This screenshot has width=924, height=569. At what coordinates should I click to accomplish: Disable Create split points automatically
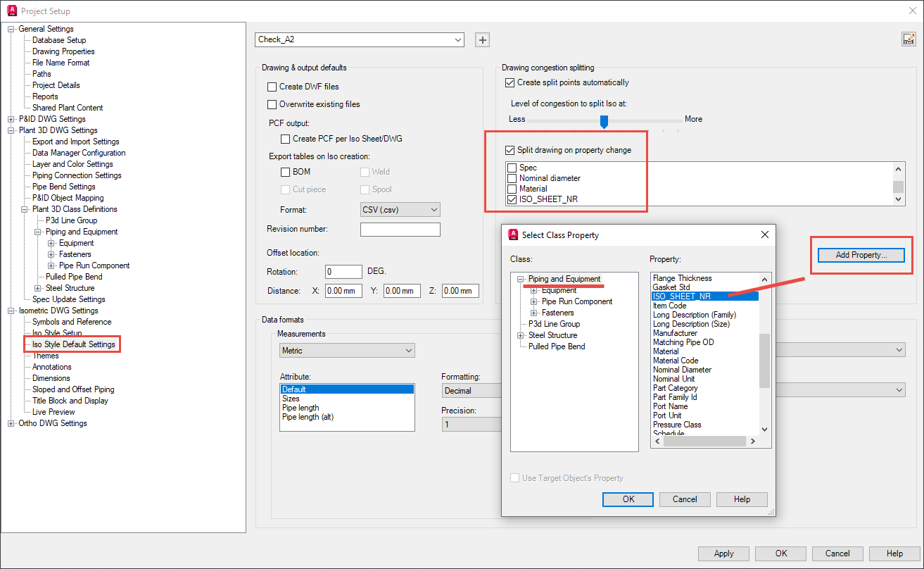pyautogui.click(x=509, y=82)
